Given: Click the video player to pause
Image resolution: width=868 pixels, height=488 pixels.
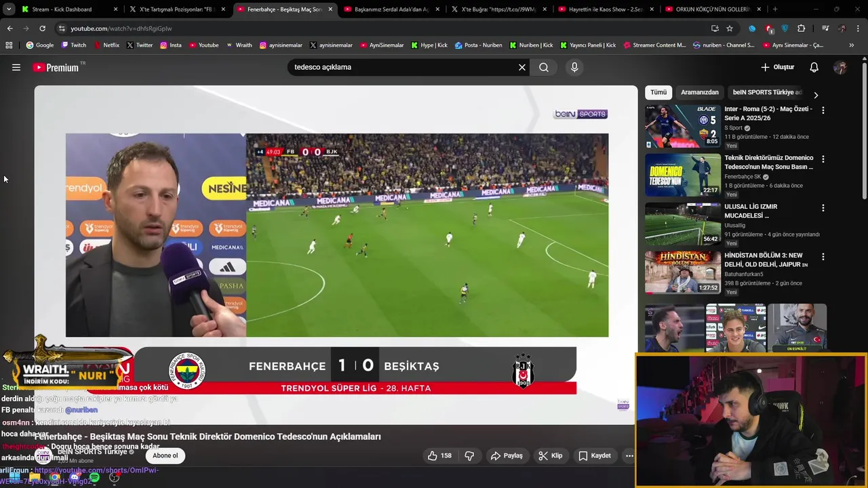Looking at the screenshot, I should tap(336, 254).
